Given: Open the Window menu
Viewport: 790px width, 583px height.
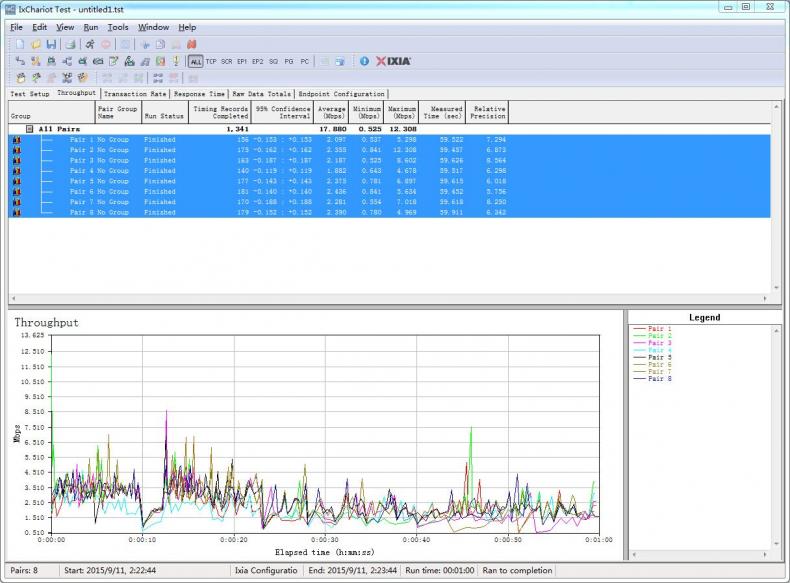Looking at the screenshot, I should coord(153,27).
